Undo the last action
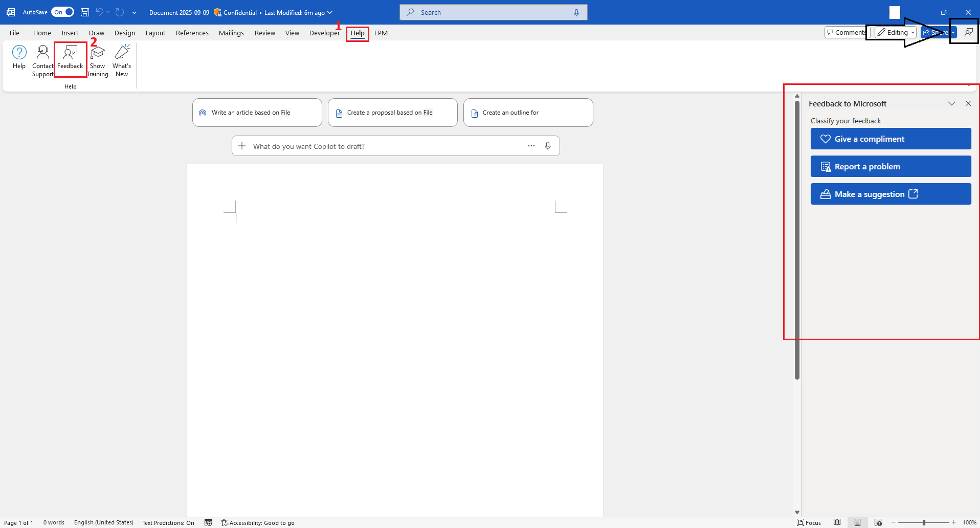 tap(100, 12)
